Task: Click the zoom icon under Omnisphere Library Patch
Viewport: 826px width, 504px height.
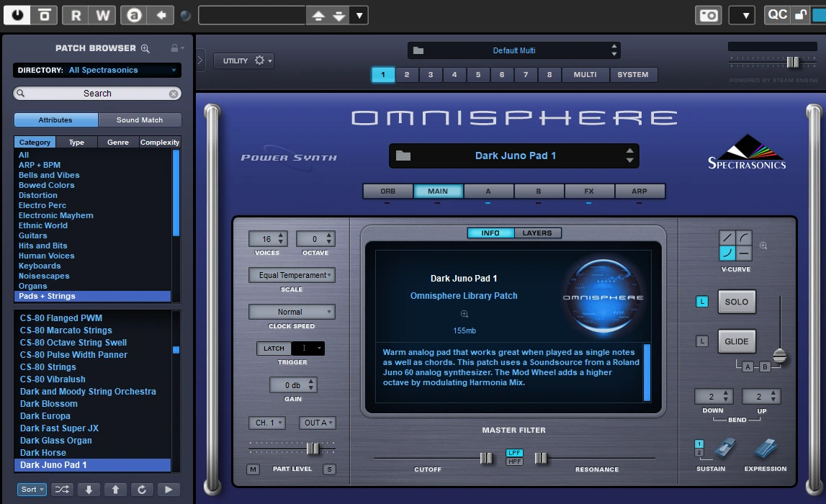Action: pos(464,314)
